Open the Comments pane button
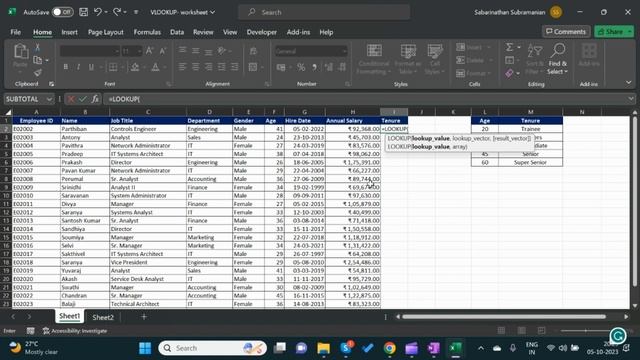The height and width of the screenshot is (360, 640). (x=566, y=31)
